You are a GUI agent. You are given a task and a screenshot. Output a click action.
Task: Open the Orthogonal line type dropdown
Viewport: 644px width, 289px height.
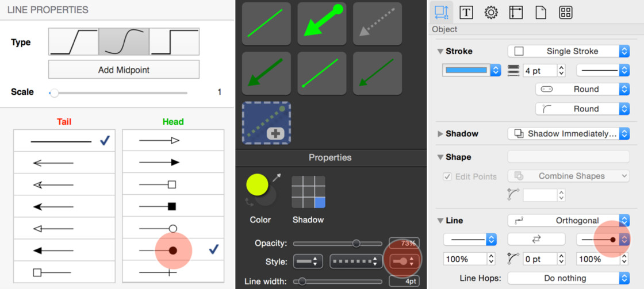tap(568, 221)
